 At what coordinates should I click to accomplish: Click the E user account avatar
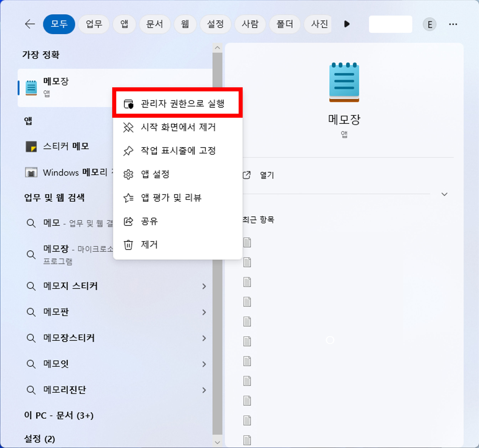click(429, 24)
